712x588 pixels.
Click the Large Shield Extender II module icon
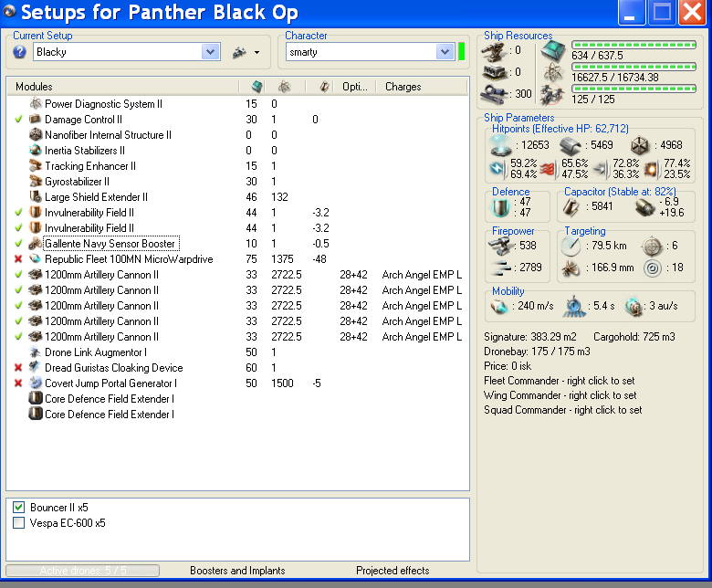tap(36, 197)
